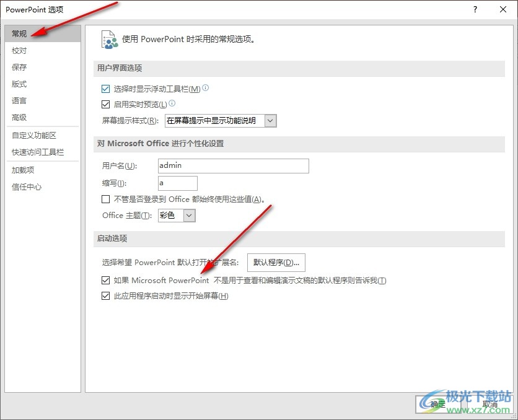Go to 自定义功能区 section
This screenshot has height=420, width=518.
(34, 136)
